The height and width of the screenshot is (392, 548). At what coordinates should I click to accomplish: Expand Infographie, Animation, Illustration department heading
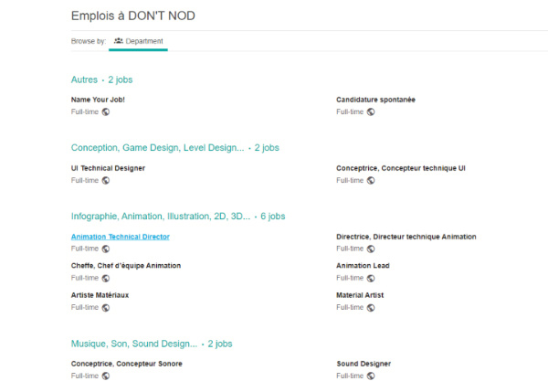[160, 217]
